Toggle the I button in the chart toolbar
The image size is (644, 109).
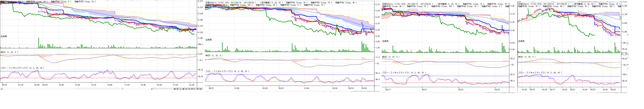(x=195, y=89)
